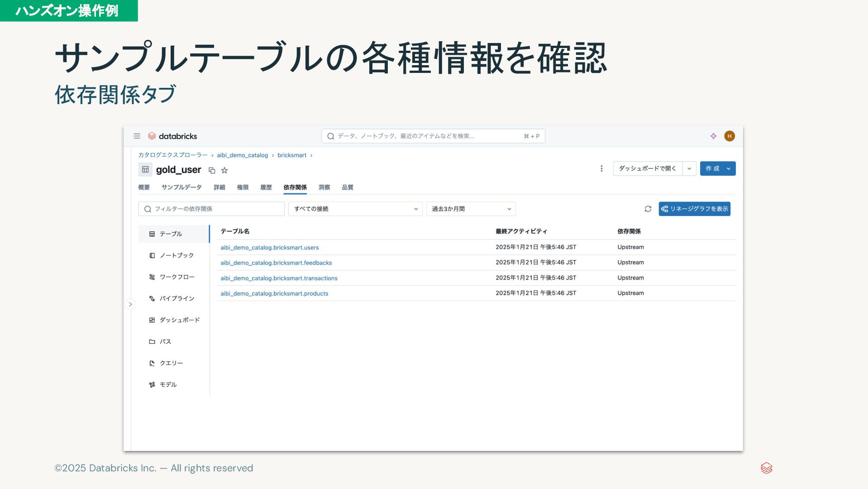The height and width of the screenshot is (489, 868).
Task: Switch to the 履歴 tab
Action: [266, 187]
